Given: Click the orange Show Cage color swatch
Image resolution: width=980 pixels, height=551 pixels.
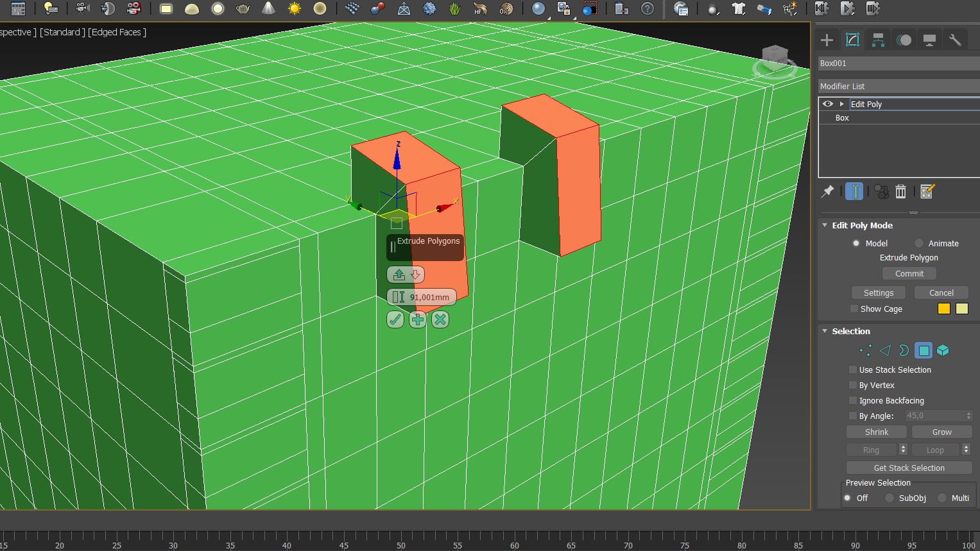Looking at the screenshot, I should [x=944, y=309].
